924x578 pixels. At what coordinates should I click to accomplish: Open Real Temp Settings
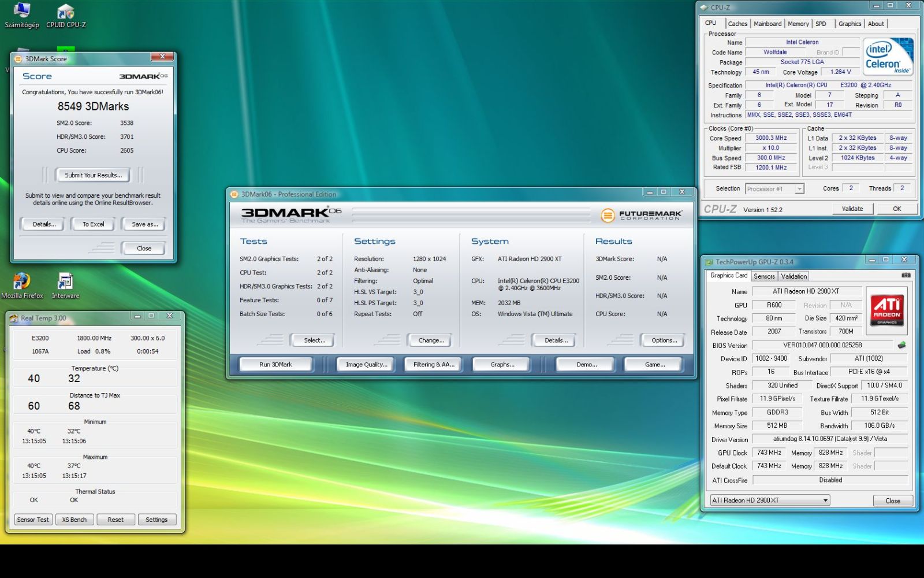(157, 520)
